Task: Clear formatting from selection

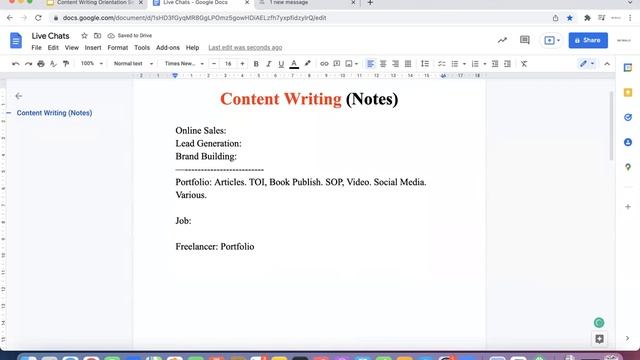Action: coord(524,64)
